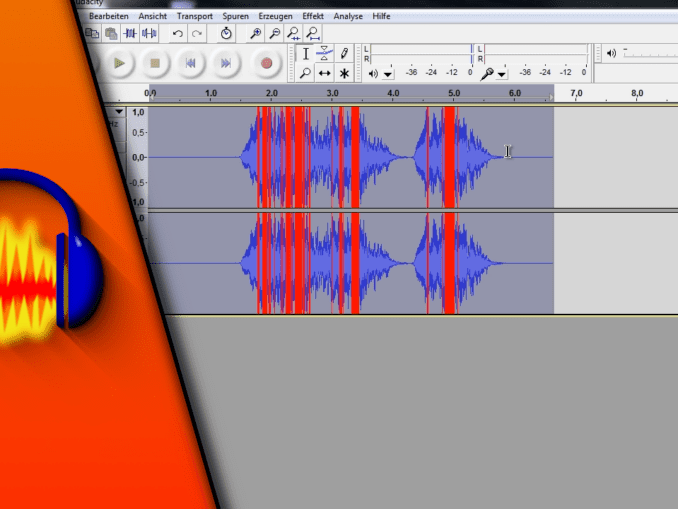The width and height of the screenshot is (678, 509).
Task: Select the asterisk Multi-tool mode
Action: (344, 73)
